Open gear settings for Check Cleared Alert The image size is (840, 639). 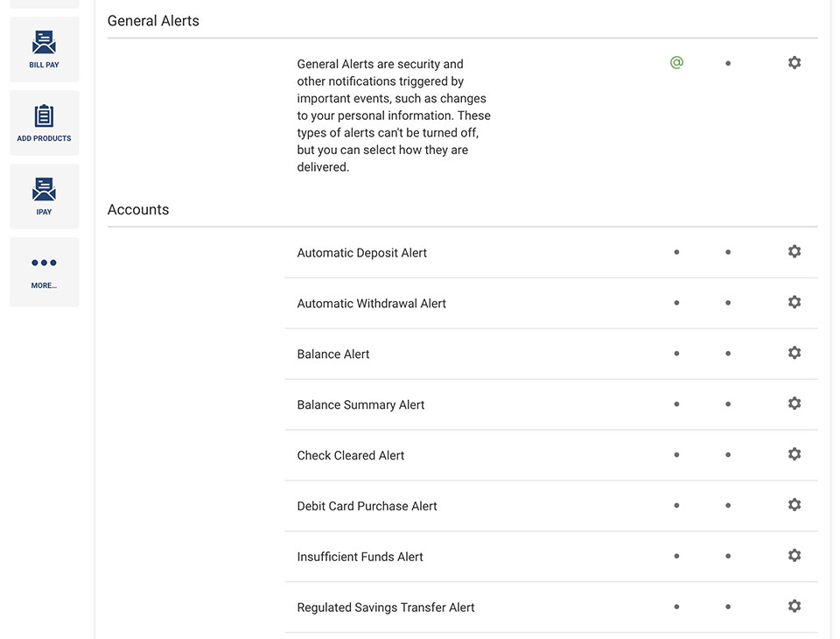click(794, 454)
